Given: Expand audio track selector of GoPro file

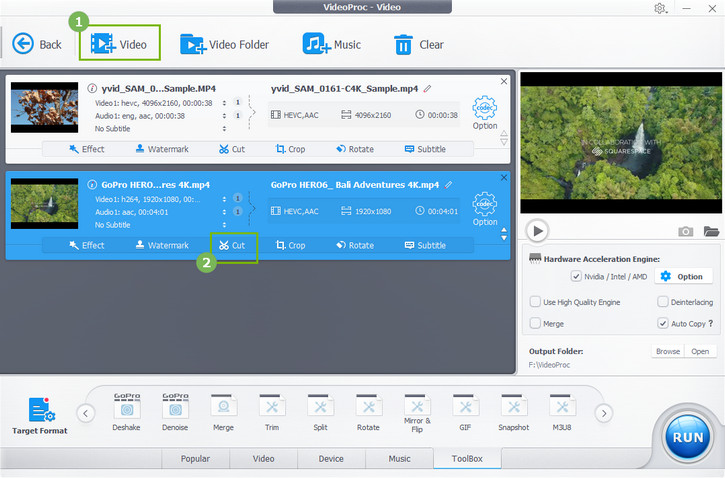Looking at the screenshot, I should tap(224, 212).
